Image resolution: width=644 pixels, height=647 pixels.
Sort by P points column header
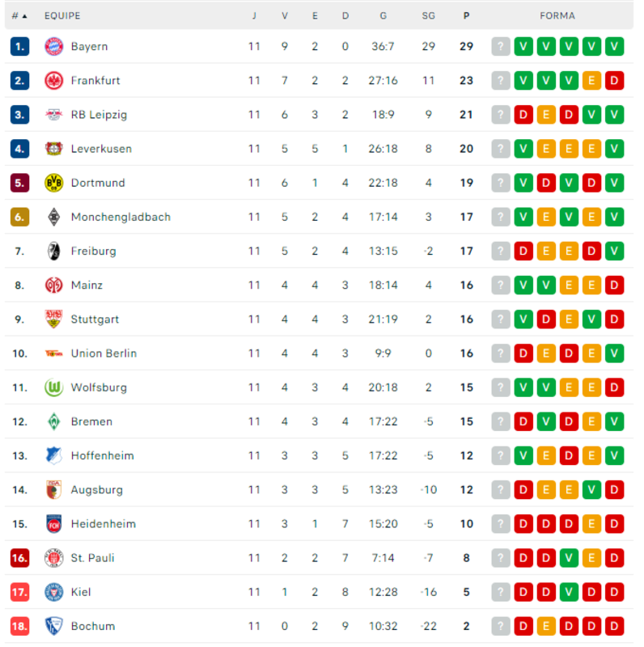tap(466, 15)
